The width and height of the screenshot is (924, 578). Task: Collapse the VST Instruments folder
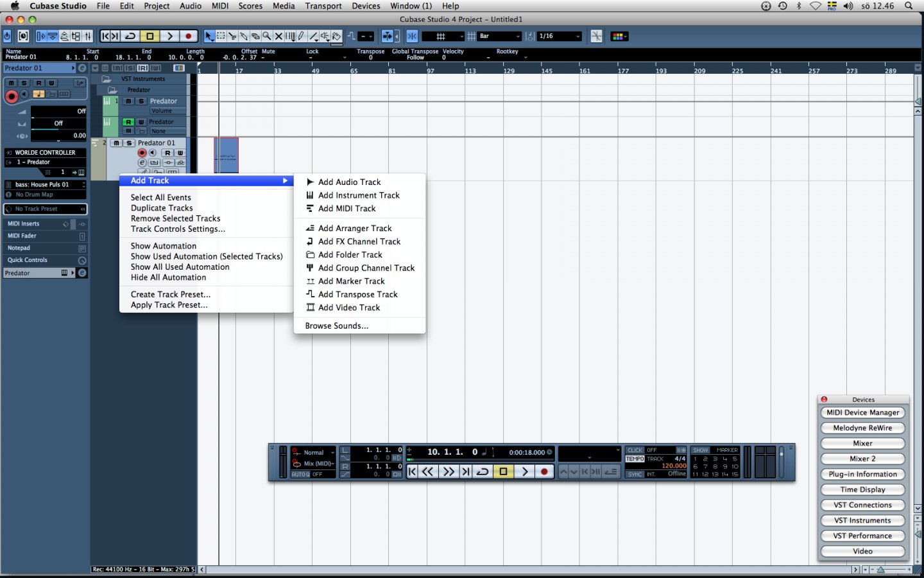coord(107,79)
